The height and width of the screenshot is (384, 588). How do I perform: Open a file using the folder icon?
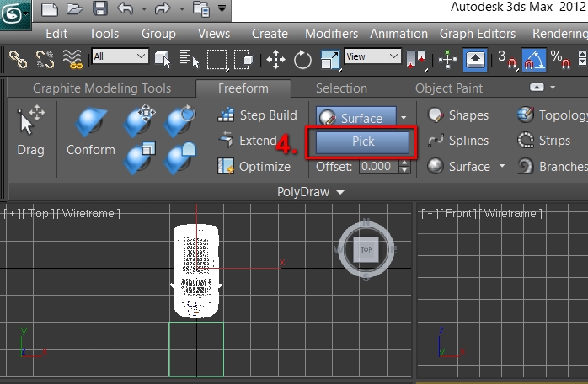[x=75, y=8]
